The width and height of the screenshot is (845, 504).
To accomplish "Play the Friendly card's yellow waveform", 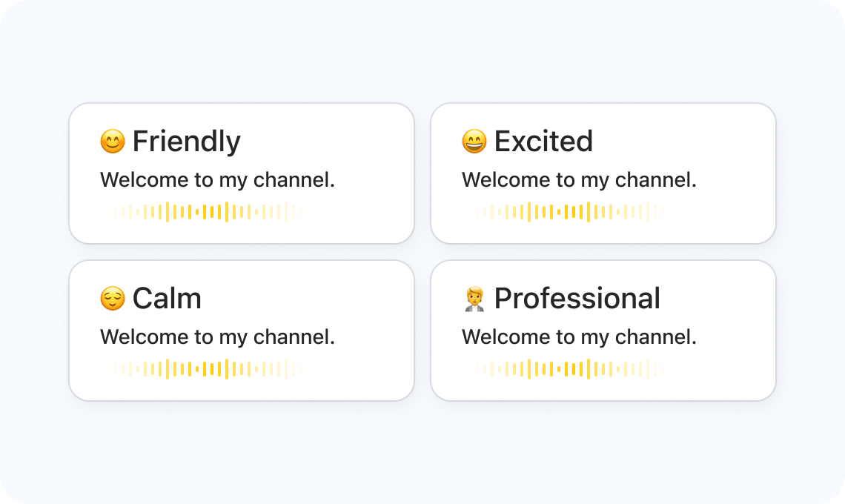I will pyautogui.click(x=204, y=212).
